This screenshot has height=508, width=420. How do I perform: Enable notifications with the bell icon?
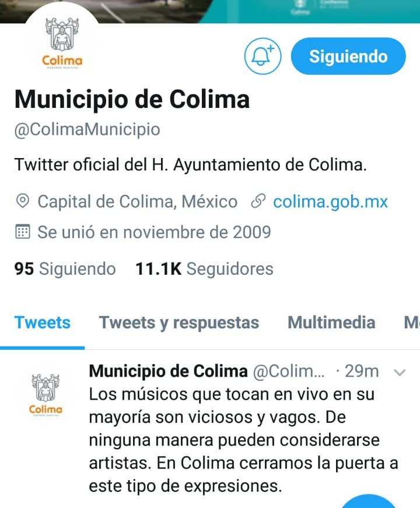tap(263, 56)
